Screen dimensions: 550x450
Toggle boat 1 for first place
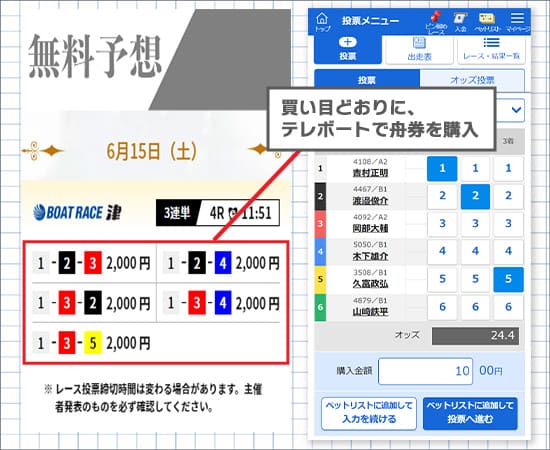click(x=442, y=169)
